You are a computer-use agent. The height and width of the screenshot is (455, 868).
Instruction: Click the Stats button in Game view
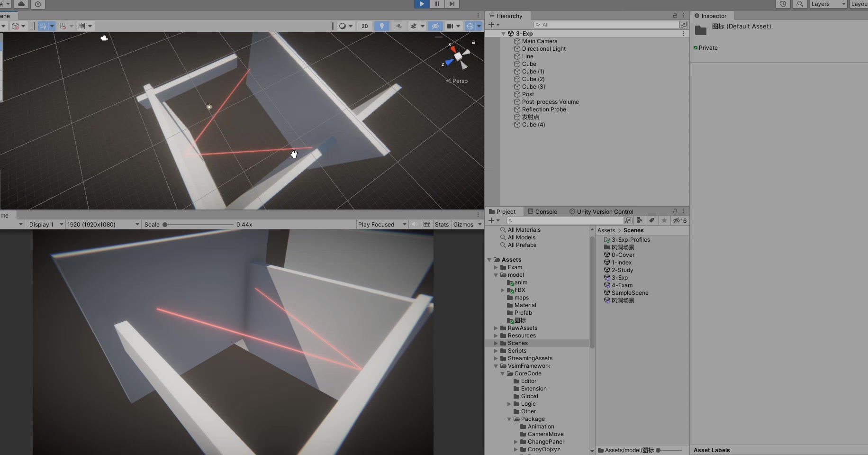point(442,224)
